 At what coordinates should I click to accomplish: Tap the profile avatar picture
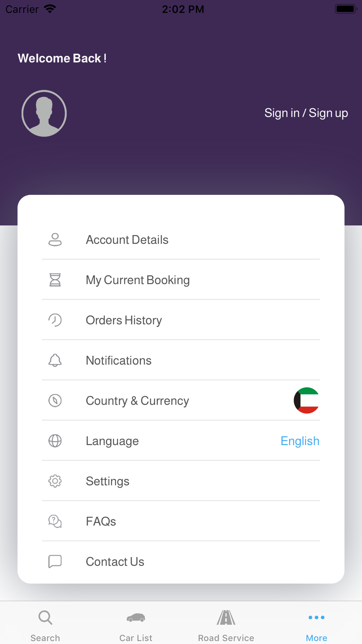point(44,113)
